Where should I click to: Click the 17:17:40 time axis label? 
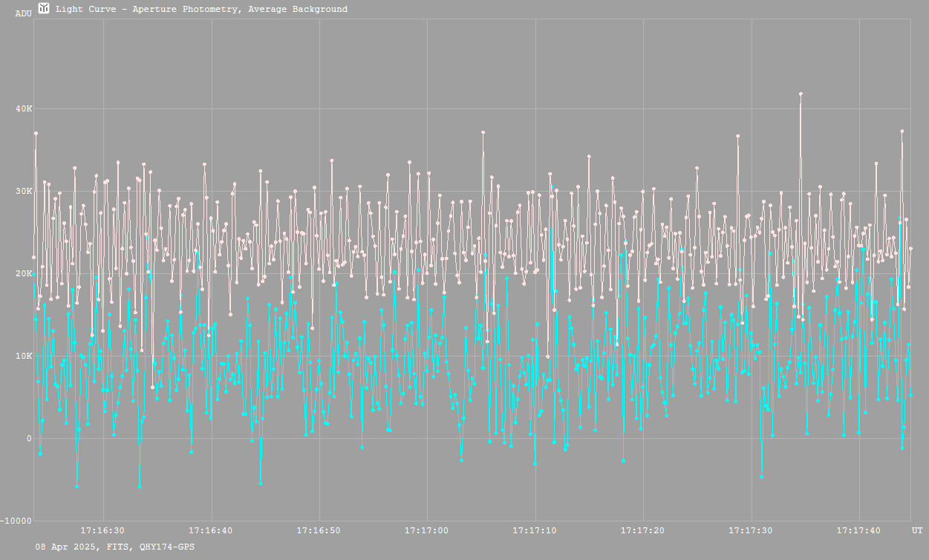click(x=859, y=530)
